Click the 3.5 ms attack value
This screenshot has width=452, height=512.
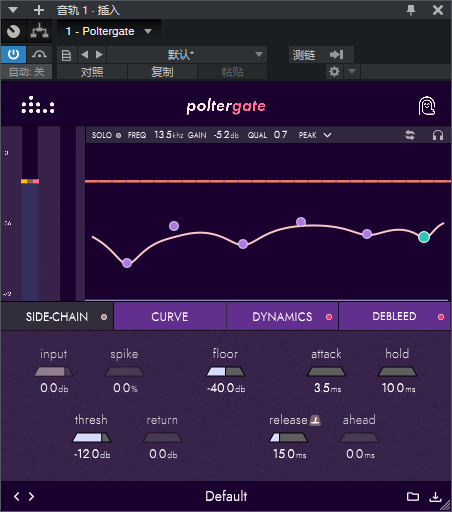[x=327, y=388]
